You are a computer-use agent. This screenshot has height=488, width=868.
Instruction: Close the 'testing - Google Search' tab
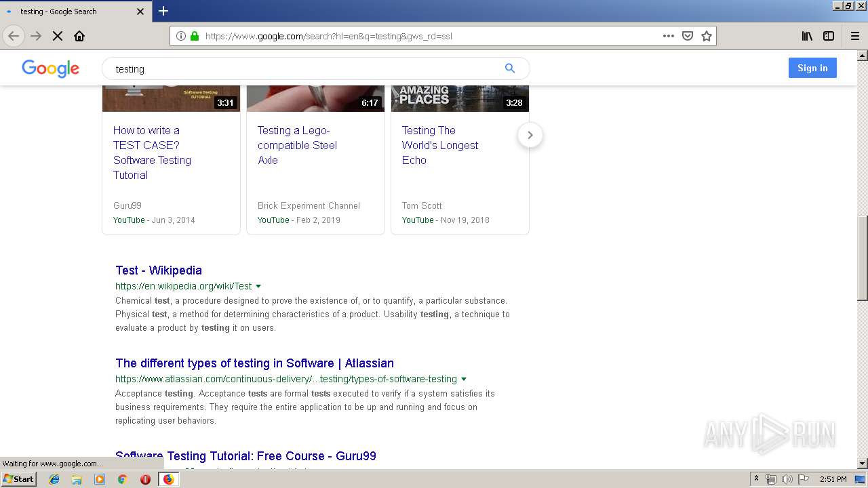(140, 12)
